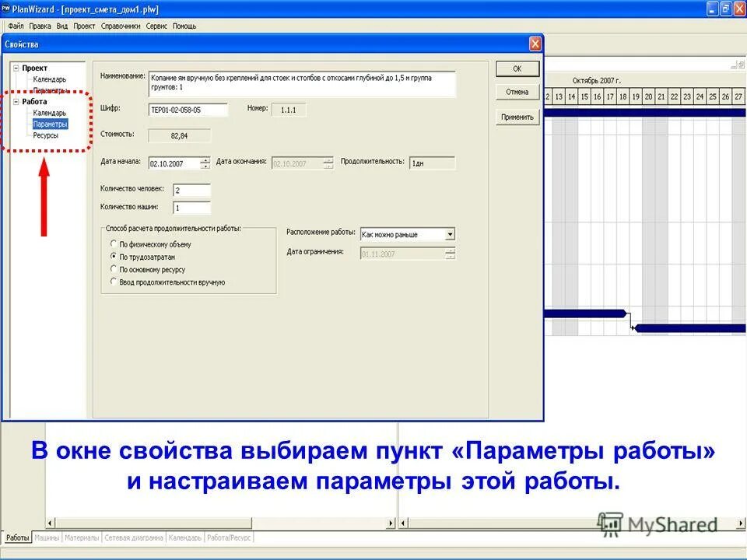747x560 pixels.
Task: Open the «Сервис» menu
Action: click(157, 25)
